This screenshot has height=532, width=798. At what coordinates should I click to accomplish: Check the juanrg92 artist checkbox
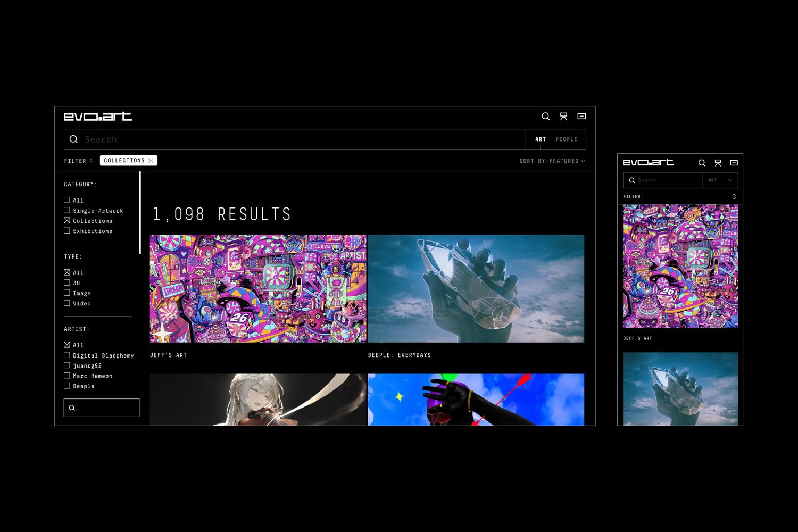[67, 365]
